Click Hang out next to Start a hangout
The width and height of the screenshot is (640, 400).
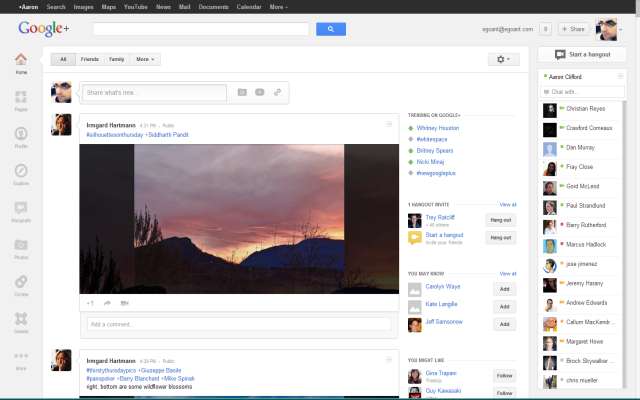coord(501,238)
